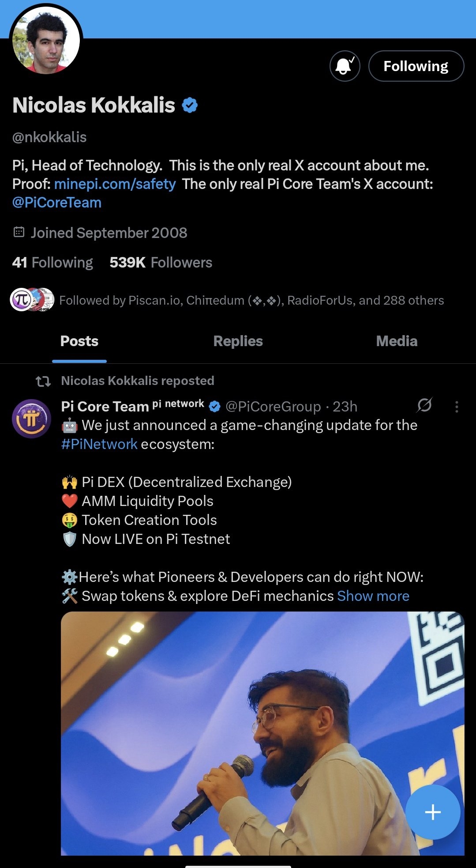The image size is (476, 868).
Task: Tap the blue compose plus button
Action: tap(432, 812)
